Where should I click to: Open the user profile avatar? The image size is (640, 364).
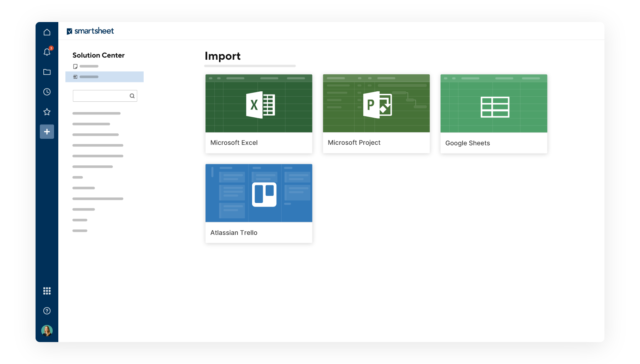tap(47, 331)
